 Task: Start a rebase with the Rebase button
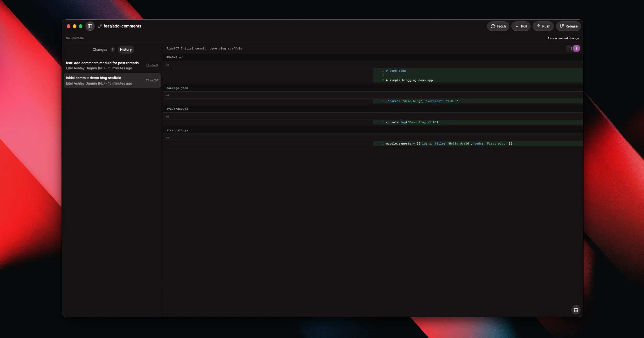point(568,26)
